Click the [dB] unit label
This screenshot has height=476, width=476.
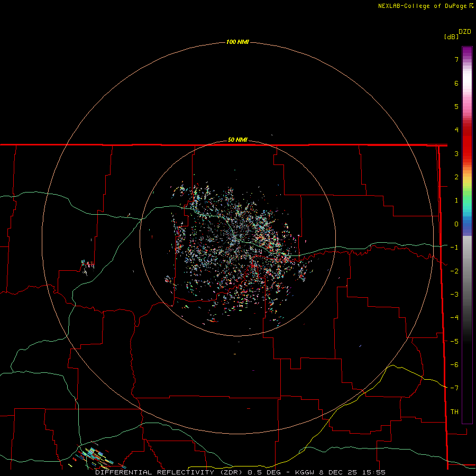tap(451, 36)
